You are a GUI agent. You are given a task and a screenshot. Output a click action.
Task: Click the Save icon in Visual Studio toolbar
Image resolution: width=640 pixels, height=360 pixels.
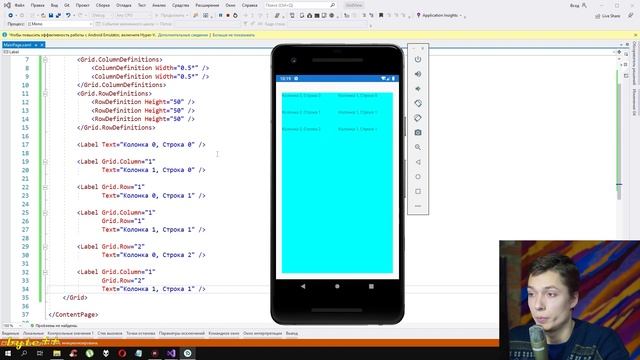(51, 15)
